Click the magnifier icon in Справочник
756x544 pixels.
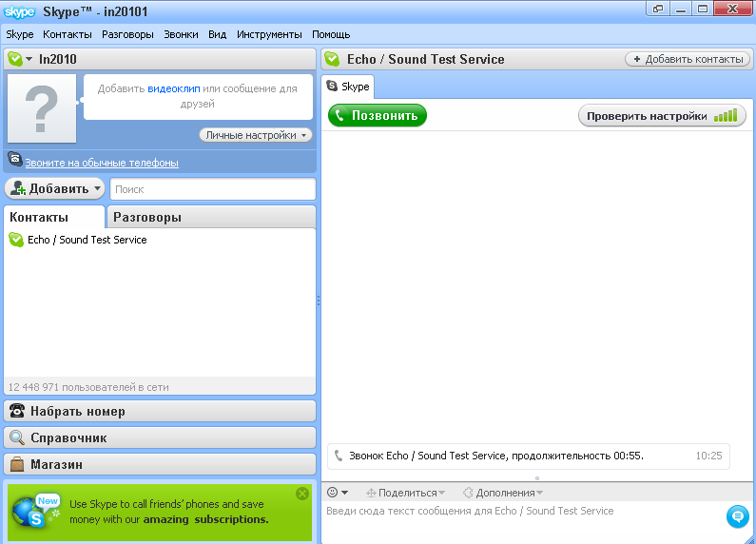point(17,437)
